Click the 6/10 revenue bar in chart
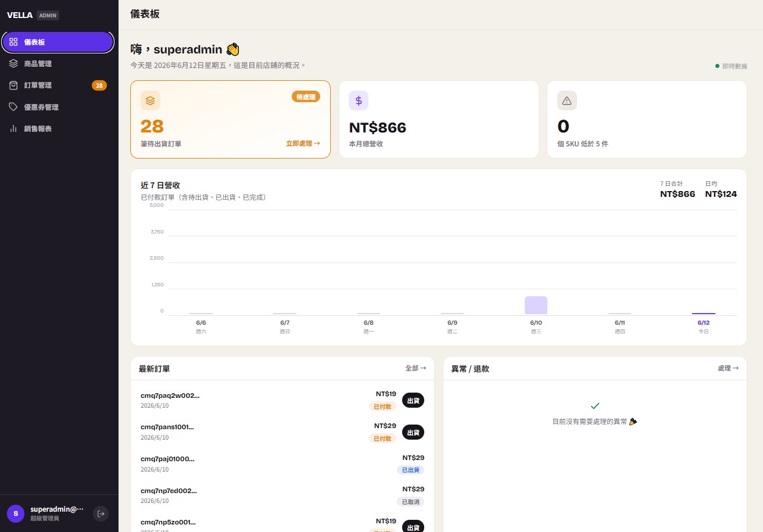 point(536,305)
